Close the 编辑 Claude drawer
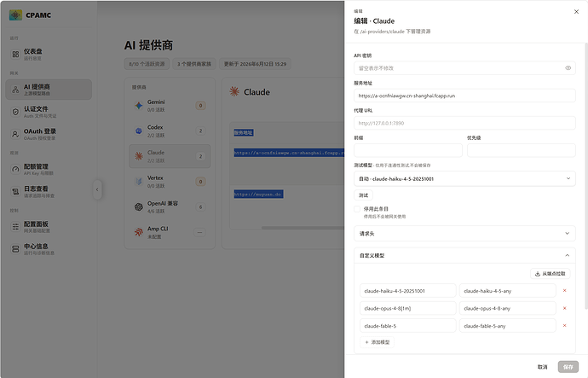Viewport: 588px width, 378px height. 576,12
